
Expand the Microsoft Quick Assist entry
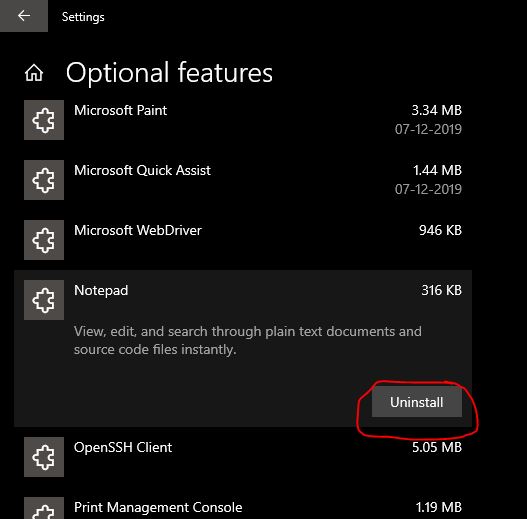click(x=243, y=180)
